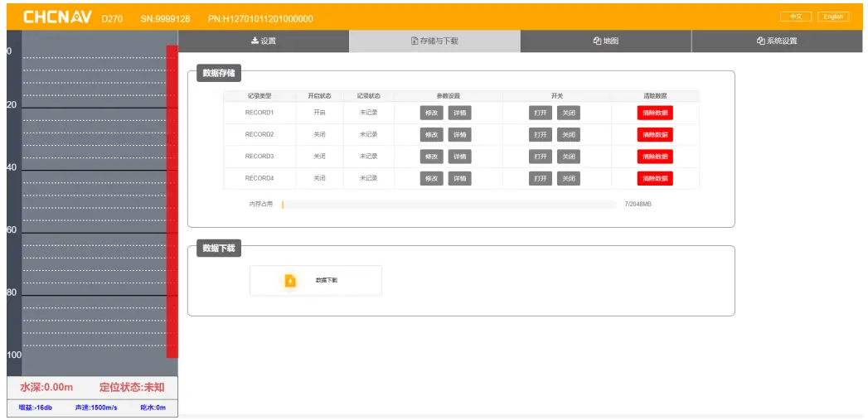This screenshot has width=868, height=420.
Task: Clear data for RECORD4
Action: coord(655,178)
